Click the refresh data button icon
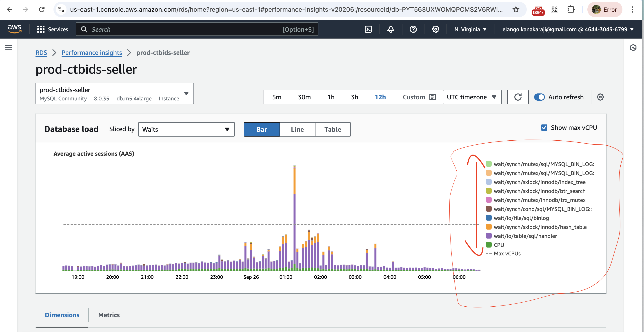The image size is (644, 332). pos(517,97)
